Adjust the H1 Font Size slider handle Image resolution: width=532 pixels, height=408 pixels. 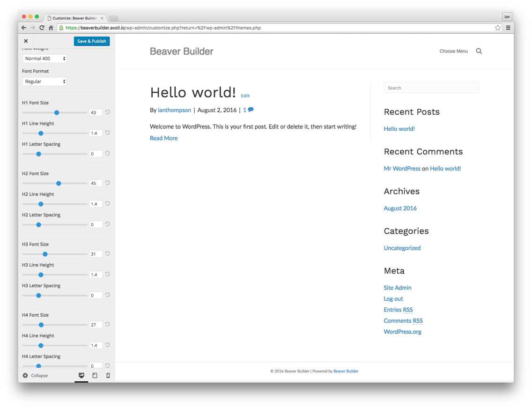(57, 113)
